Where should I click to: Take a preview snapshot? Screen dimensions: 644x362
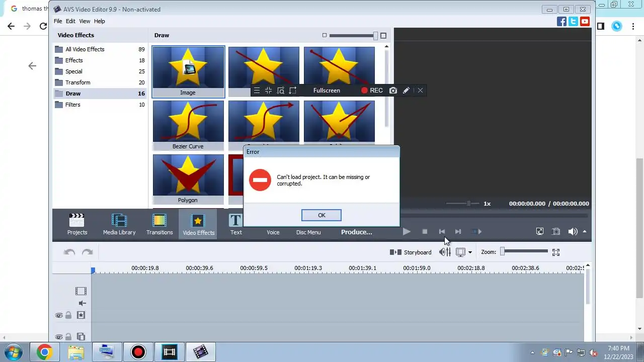556,231
